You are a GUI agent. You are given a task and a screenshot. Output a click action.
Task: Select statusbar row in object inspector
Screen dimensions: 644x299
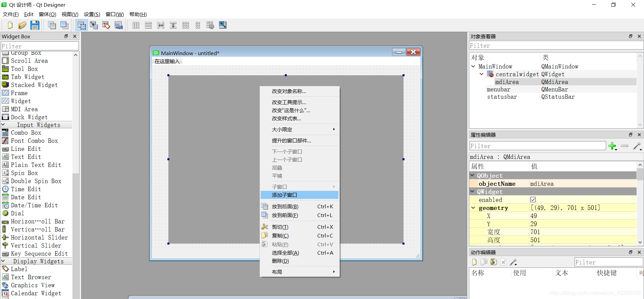[553, 97]
